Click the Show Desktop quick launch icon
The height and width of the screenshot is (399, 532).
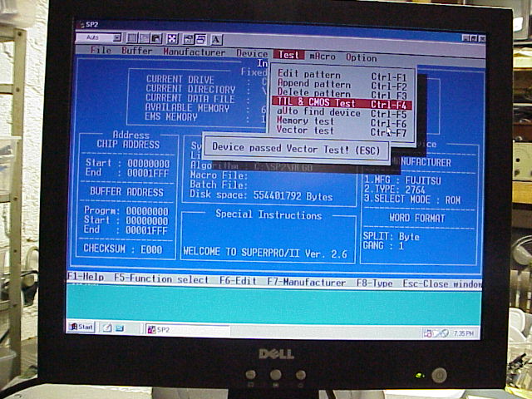click(120, 328)
